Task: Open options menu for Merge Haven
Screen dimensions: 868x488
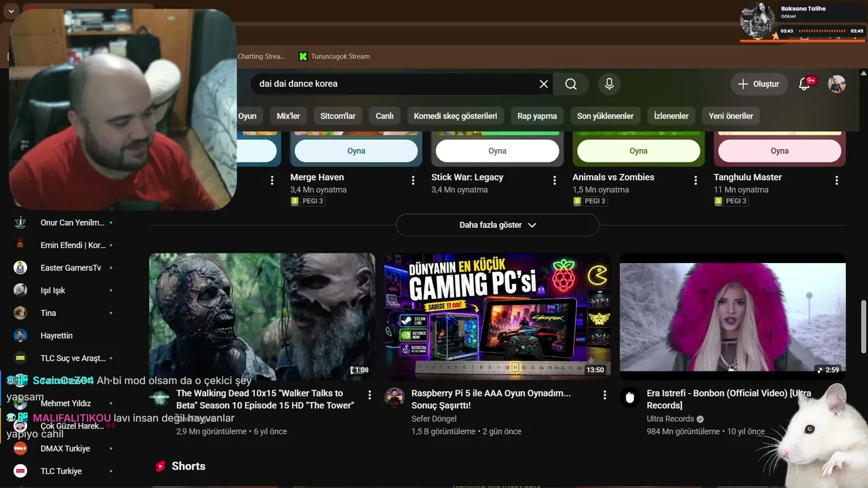Action: click(413, 180)
